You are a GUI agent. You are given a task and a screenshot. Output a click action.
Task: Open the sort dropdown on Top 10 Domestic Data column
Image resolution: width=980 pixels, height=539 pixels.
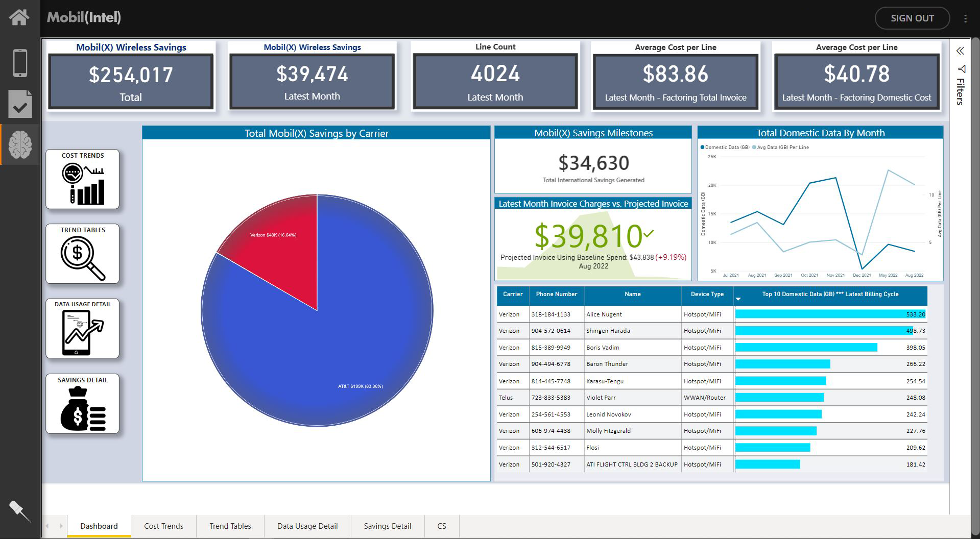[738, 300]
